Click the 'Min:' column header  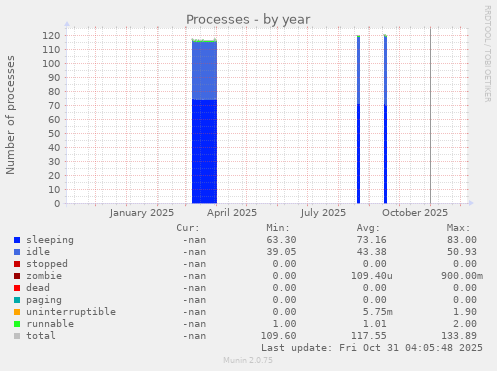tap(278, 228)
